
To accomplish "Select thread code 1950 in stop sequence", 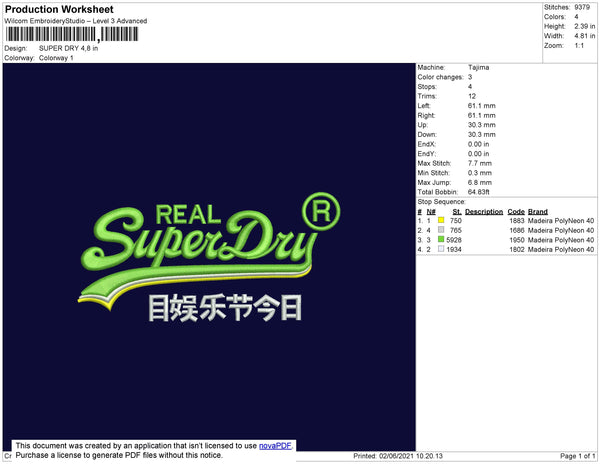I will coord(517,240).
